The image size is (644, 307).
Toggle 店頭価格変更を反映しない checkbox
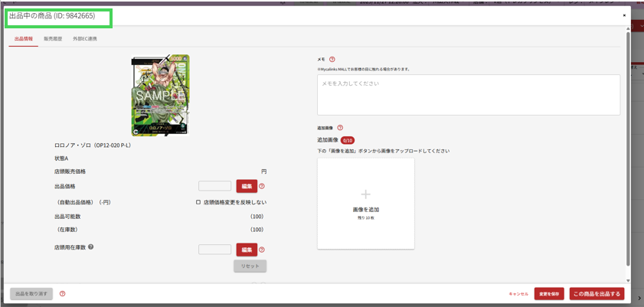198,202
